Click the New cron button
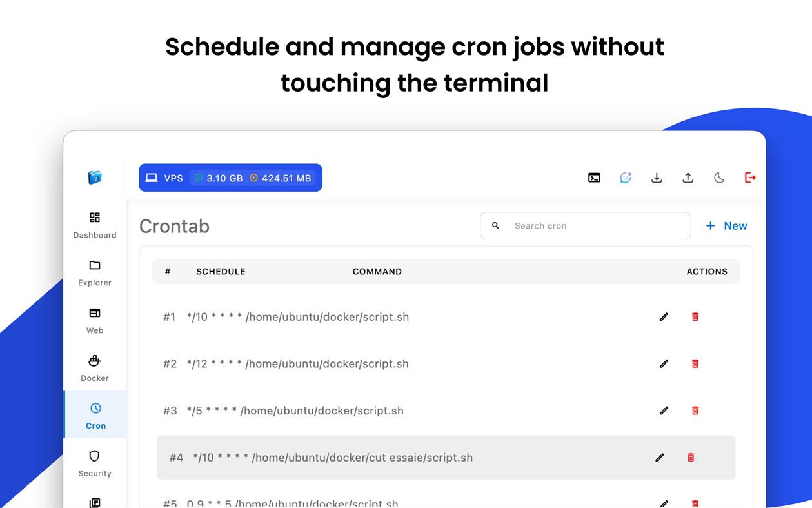 click(726, 226)
